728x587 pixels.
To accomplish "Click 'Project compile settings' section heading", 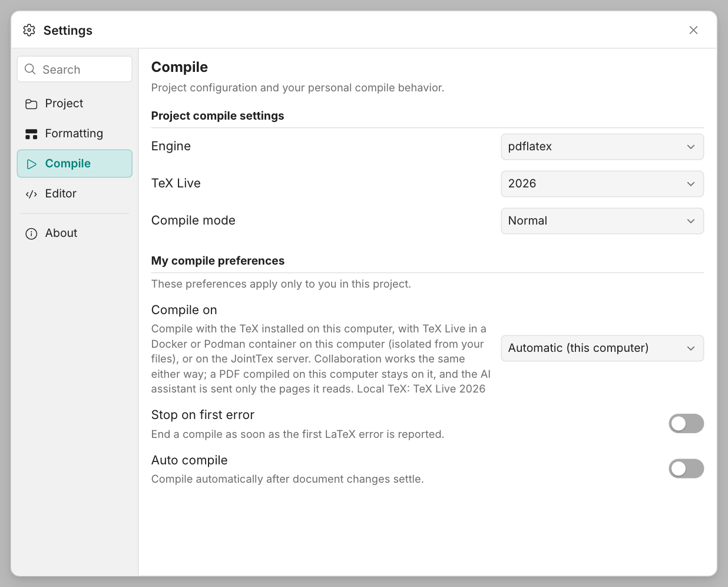I will pos(217,116).
